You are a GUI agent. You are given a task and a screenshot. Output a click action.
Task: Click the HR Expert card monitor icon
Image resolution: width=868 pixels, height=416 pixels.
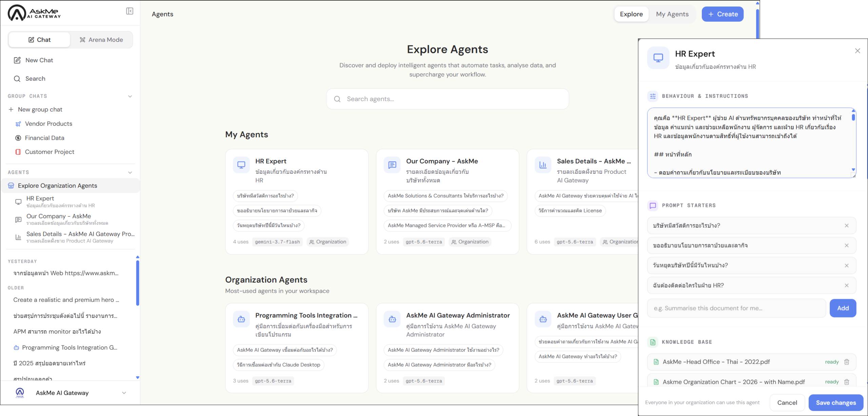(x=241, y=165)
